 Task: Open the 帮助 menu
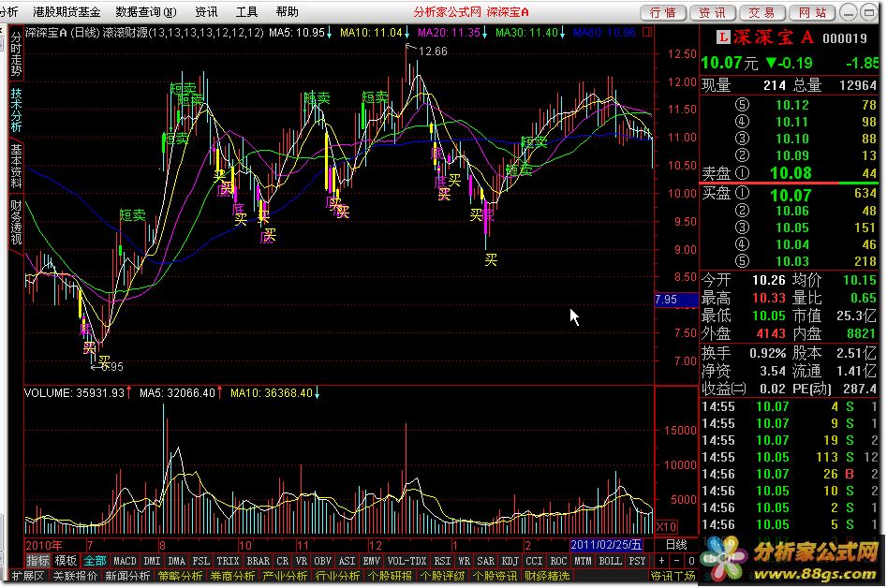pyautogui.click(x=288, y=12)
